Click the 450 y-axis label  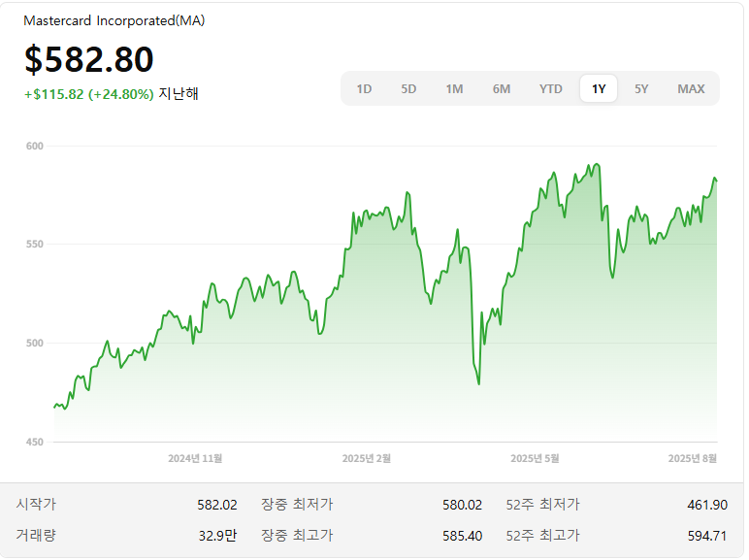tap(34, 442)
